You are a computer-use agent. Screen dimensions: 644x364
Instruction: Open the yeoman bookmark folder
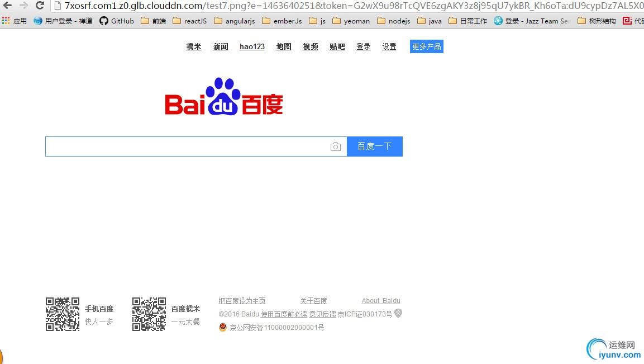pyautogui.click(x=351, y=21)
